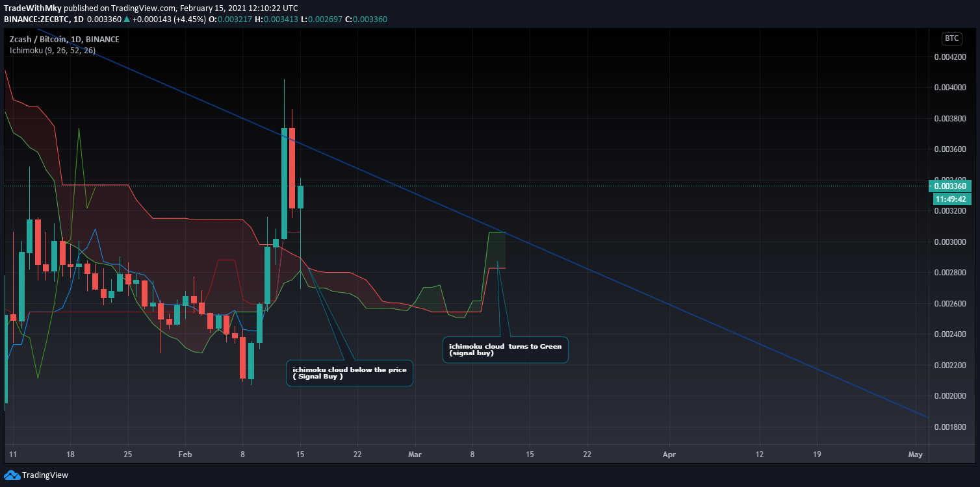Click the L:0.002697 low value
Image resolution: width=980 pixels, height=487 pixels.
[322, 19]
